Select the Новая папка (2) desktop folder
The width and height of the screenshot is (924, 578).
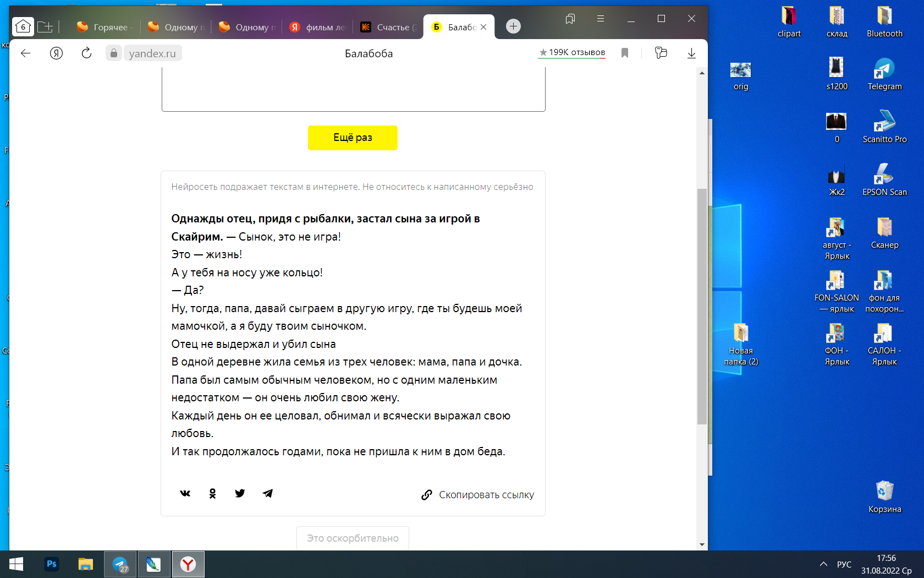[741, 345]
